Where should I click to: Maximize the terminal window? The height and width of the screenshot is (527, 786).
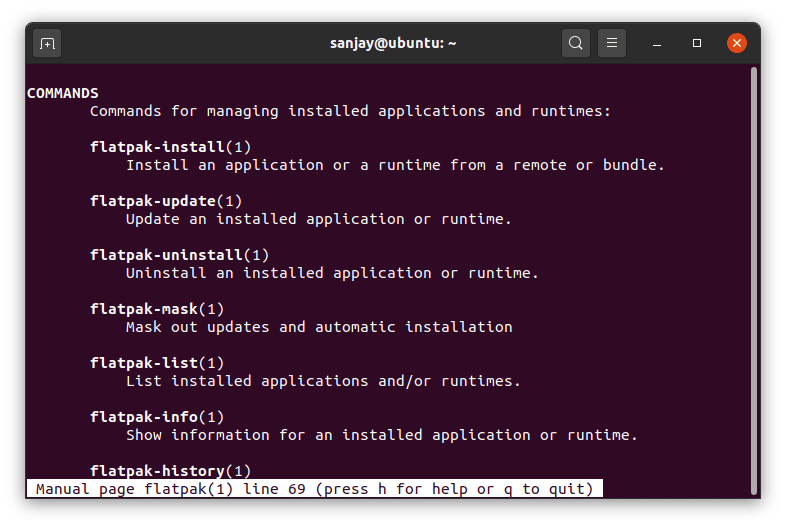697,44
